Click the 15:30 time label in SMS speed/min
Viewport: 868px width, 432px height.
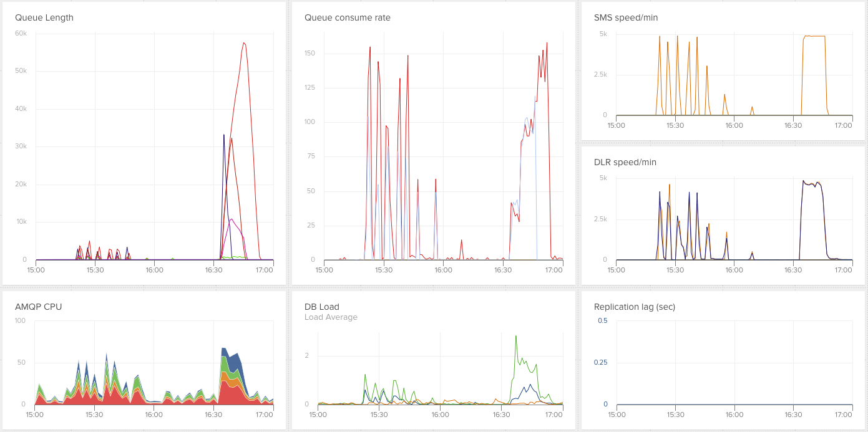675,125
